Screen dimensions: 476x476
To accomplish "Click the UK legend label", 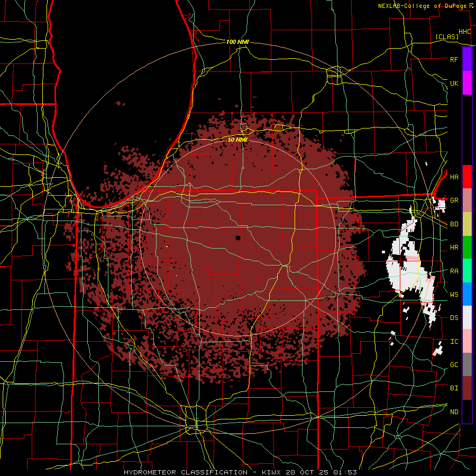I will (454, 83).
